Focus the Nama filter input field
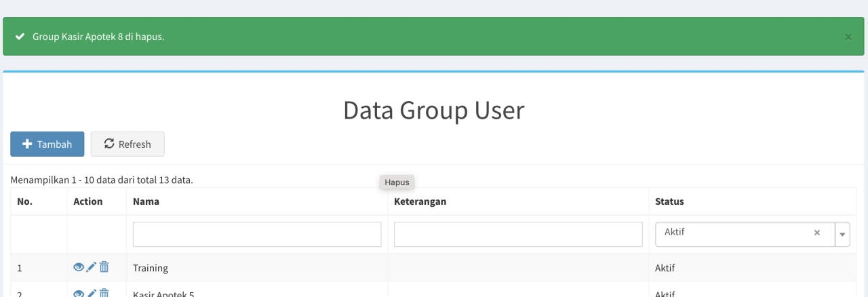 (x=257, y=235)
